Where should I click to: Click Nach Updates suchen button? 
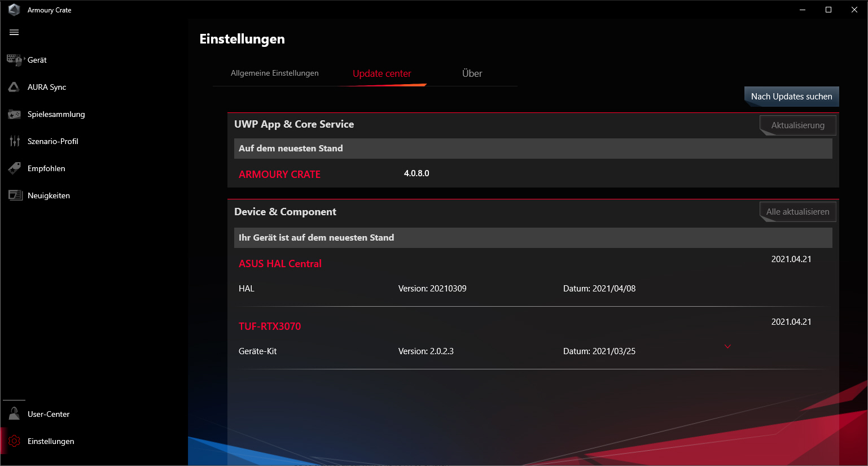[x=792, y=97]
